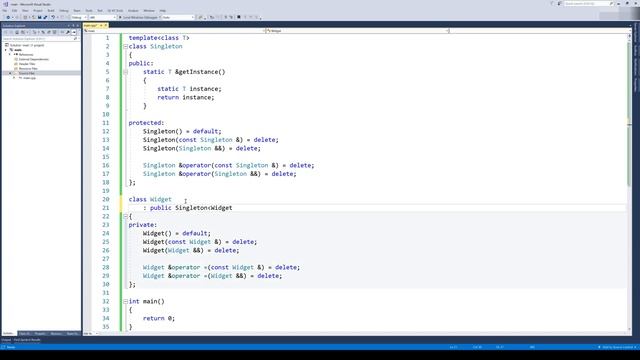
Task: Click the editor vertical scrollbar thumb
Action: [x=629, y=114]
